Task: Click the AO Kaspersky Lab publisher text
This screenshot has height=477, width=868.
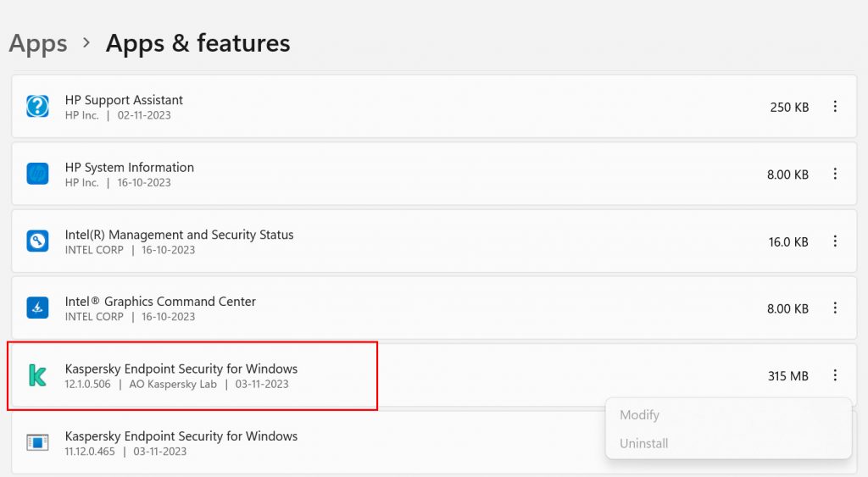Action: [173, 384]
